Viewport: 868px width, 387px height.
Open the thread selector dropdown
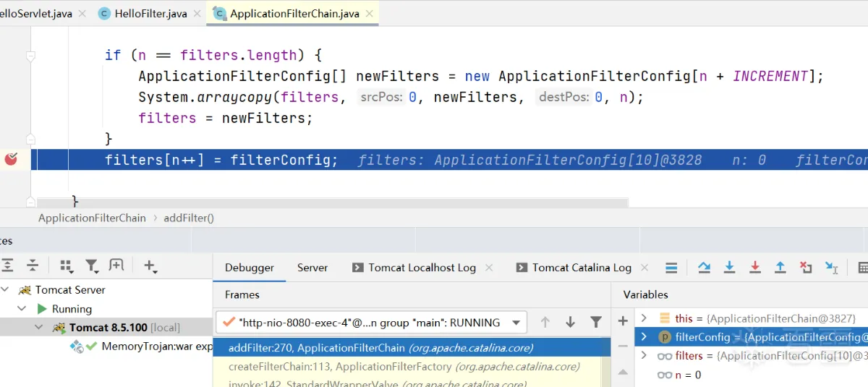coord(516,323)
